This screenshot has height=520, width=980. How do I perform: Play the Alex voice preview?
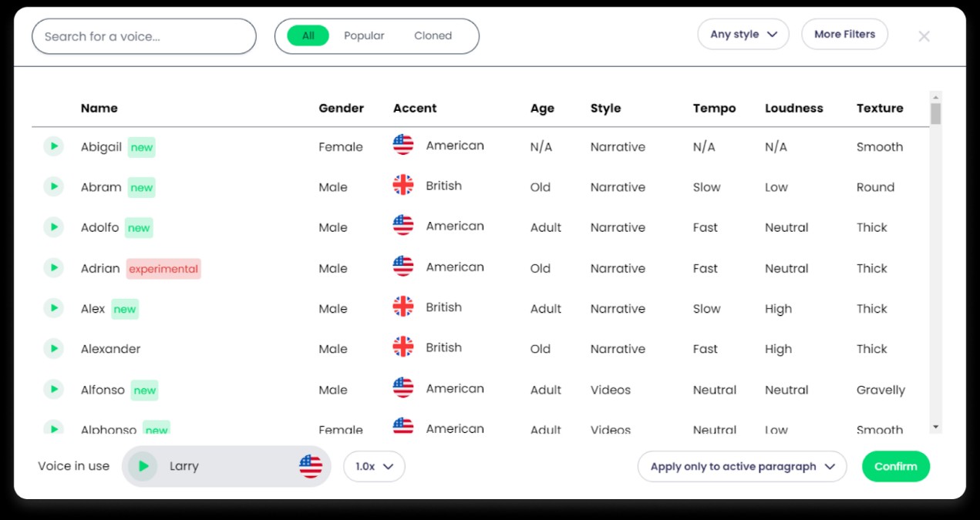pos(53,307)
